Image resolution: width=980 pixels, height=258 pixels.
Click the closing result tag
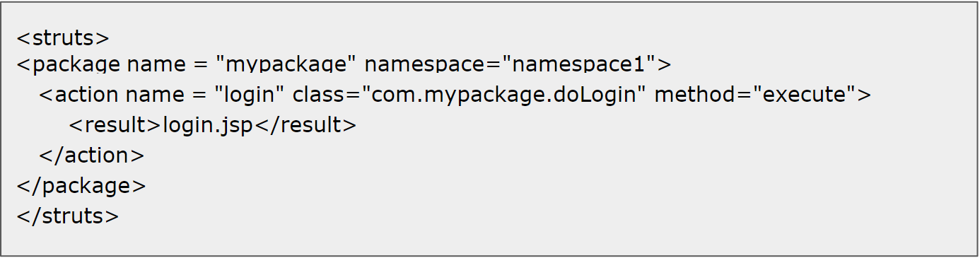tap(305, 125)
